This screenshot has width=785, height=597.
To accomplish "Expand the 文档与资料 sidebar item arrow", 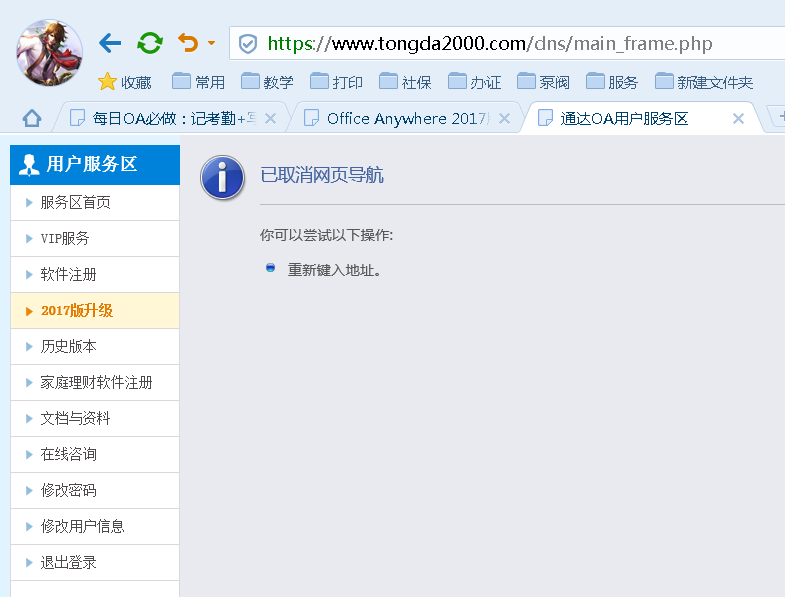I will point(29,419).
